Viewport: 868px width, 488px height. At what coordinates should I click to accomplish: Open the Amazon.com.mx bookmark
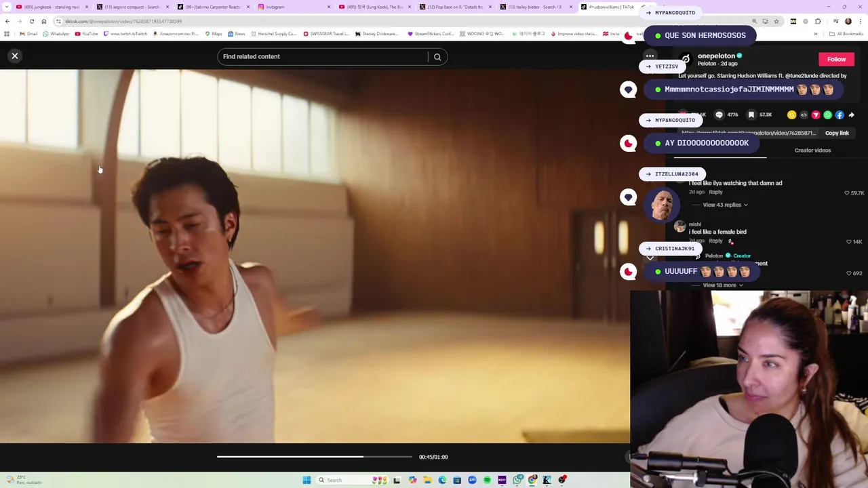point(176,34)
